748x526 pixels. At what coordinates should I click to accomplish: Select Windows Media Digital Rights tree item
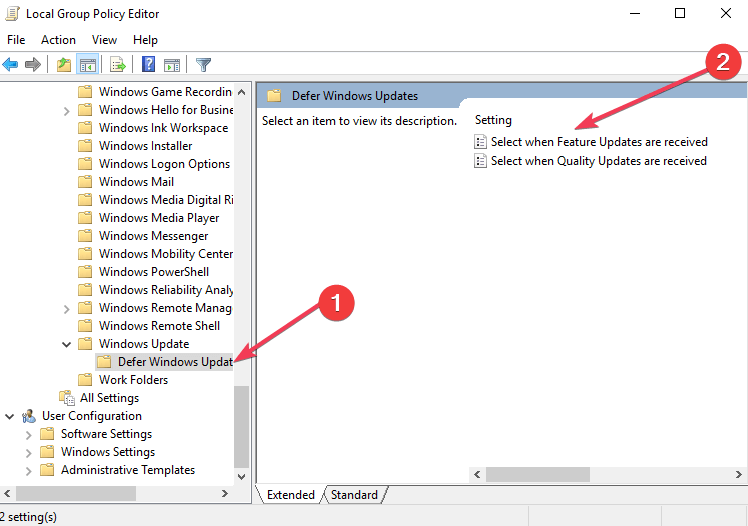tap(166, 200)
